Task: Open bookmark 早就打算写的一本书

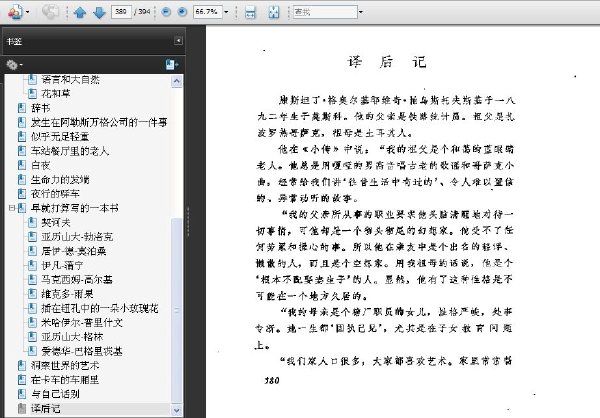Action: pos(75,208)
